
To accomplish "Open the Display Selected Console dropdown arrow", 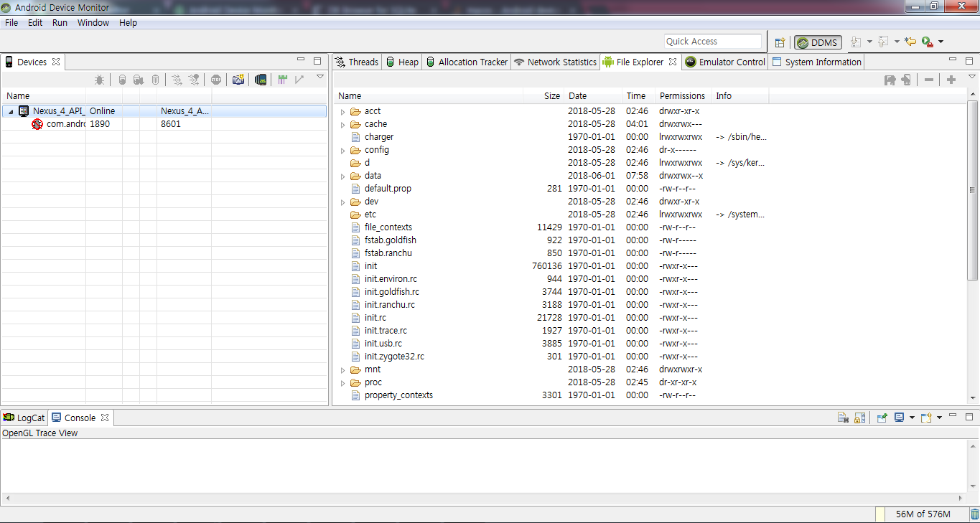I will pos(912,418).
